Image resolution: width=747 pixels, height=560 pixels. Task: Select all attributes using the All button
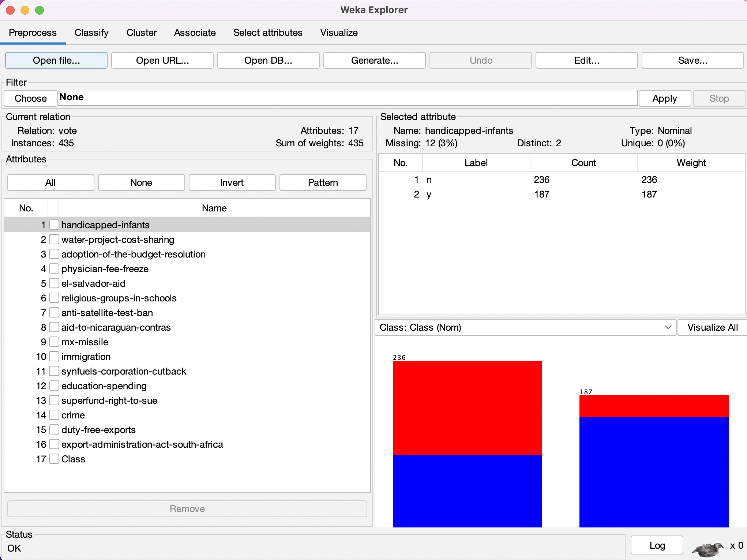(x=50, y=182)
